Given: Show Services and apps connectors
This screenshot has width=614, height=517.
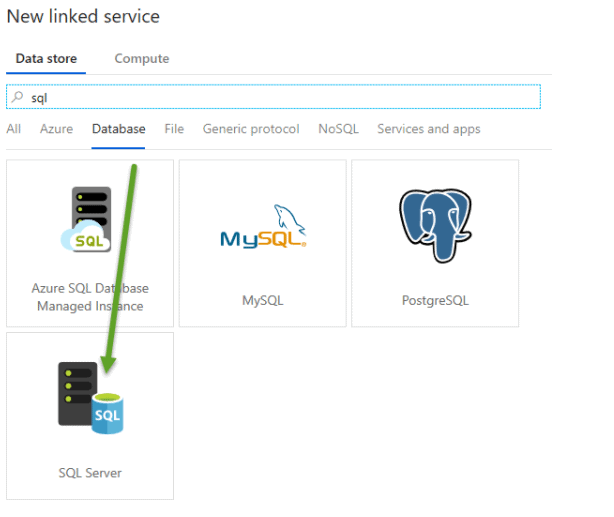Looking at the screenshot, I should pos(429,129).
